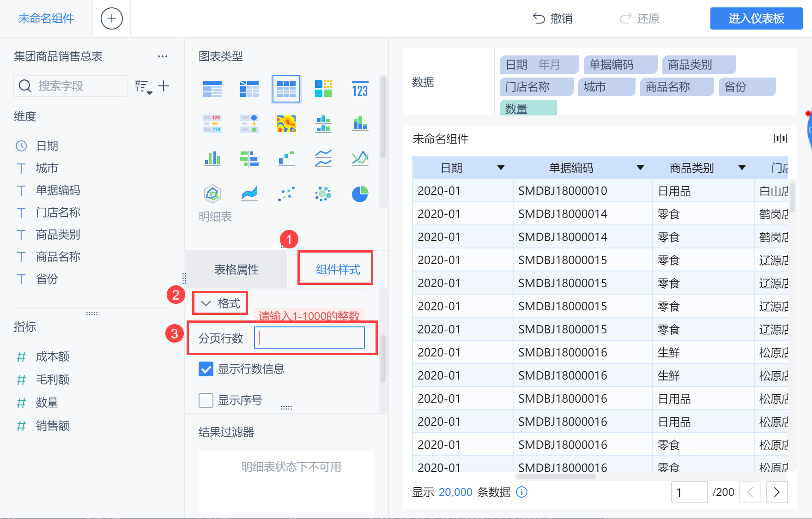812x519 pixels.
Task: Choose the color block table chart type
Action: pyautogui.click(x=323, y=89)
